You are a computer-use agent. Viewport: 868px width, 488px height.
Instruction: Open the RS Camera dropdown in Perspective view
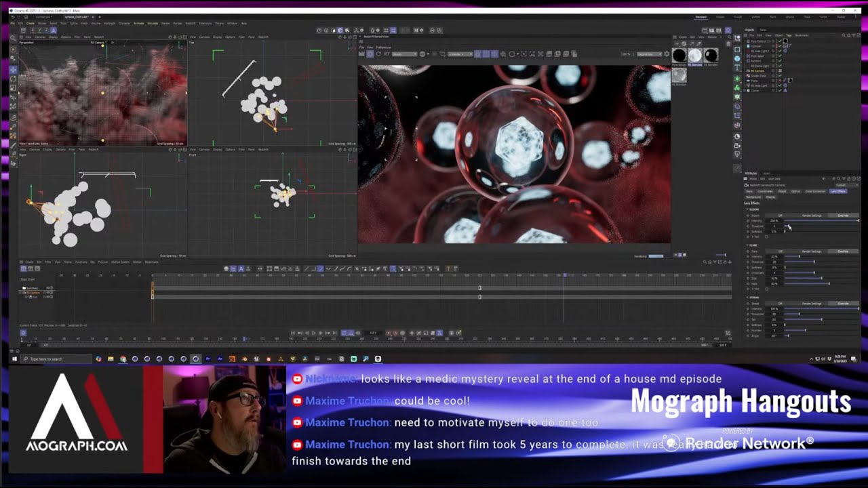click(98, 43)
